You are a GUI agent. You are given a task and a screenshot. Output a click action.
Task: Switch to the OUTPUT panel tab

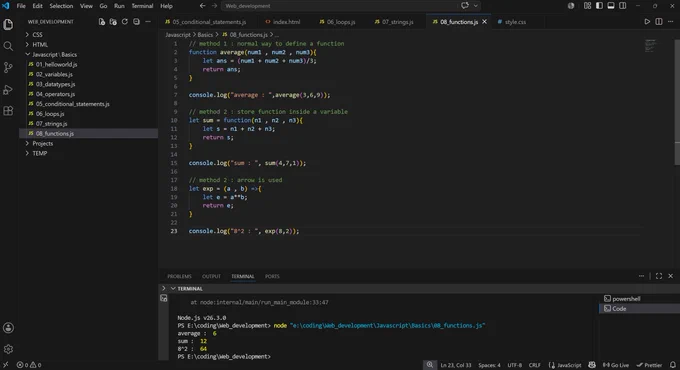pos(211,276)
